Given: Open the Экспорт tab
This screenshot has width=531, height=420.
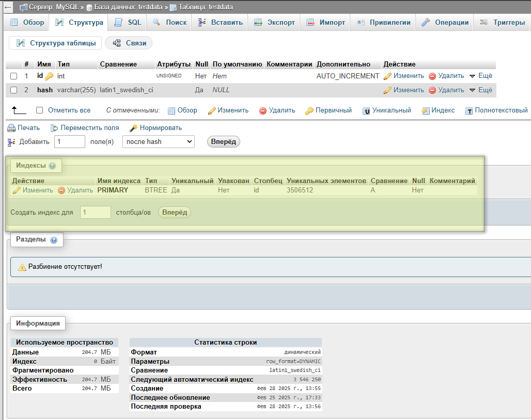Looking at the screenshot, I should pyautogui.click(x=274, y=22).
